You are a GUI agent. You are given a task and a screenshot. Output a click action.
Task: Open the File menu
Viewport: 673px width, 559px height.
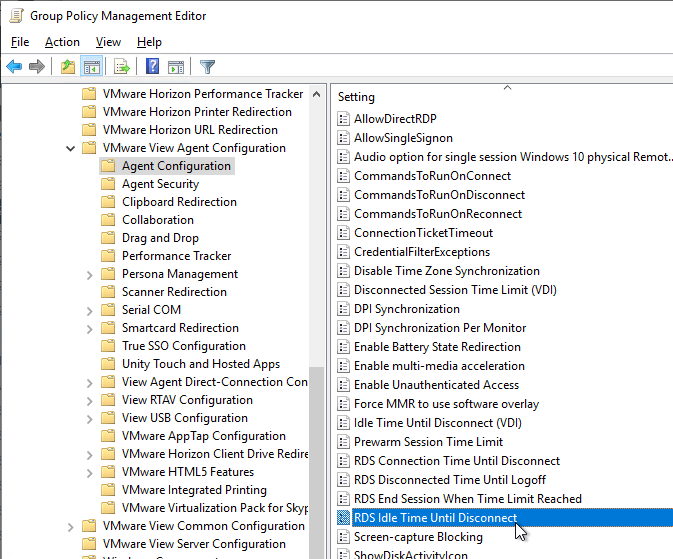(20, 42)
